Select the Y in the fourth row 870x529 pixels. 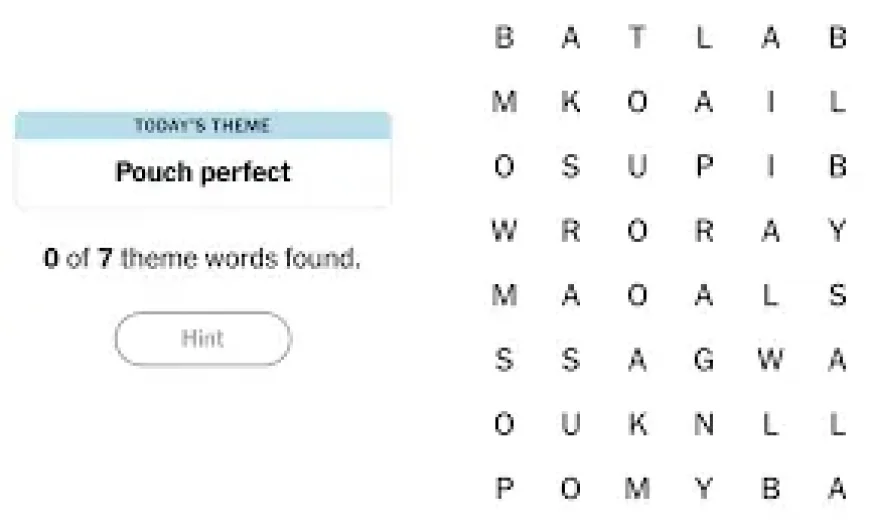pos(838,232)
